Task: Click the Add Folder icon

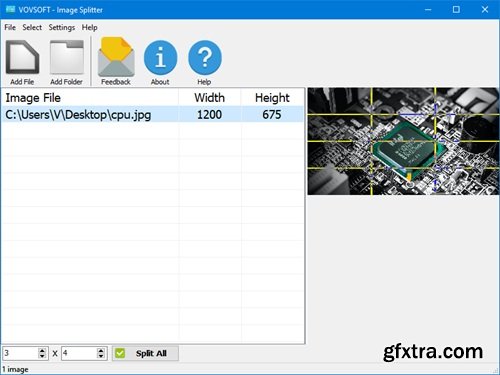Action: click(67, 57)
